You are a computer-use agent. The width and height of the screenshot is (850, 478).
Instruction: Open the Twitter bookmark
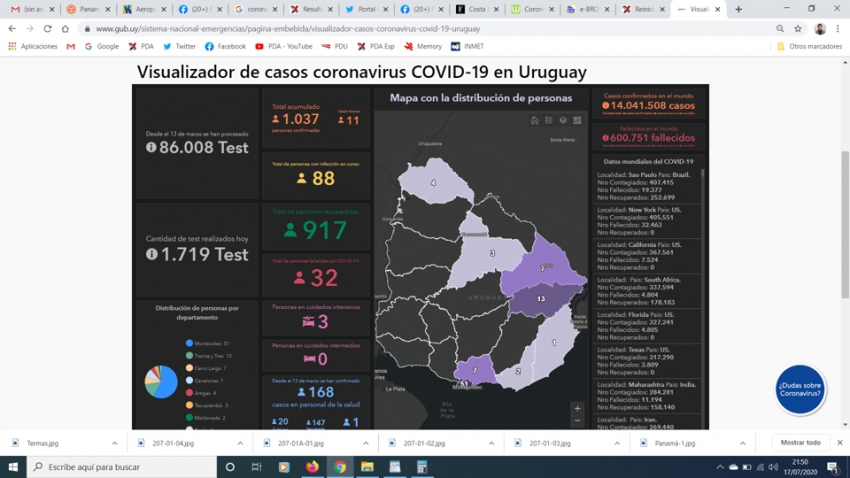pos(179,47)
